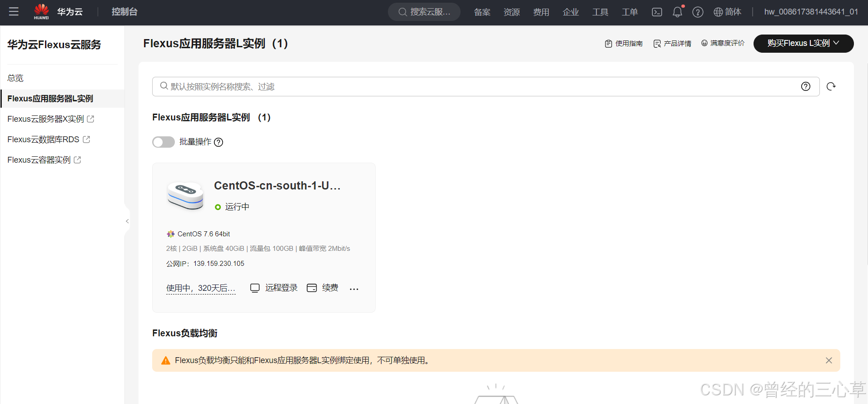Click the 产品详情 icon
The image size is (868, 404).
pos(657,44)
